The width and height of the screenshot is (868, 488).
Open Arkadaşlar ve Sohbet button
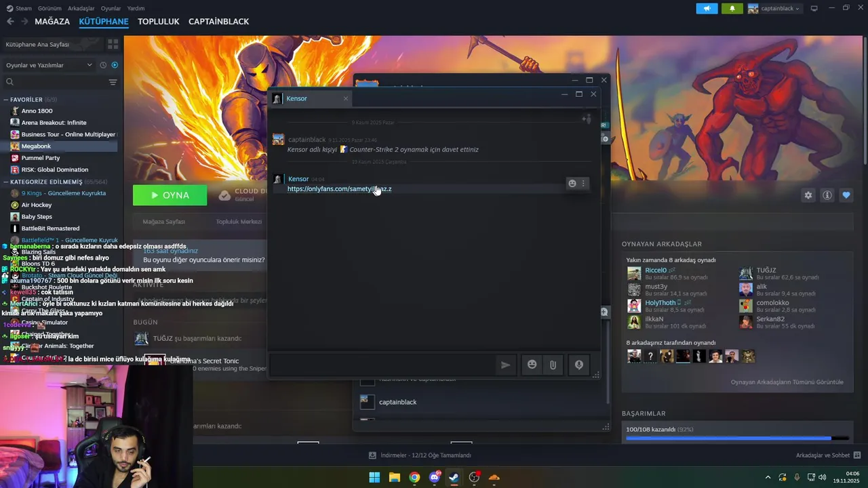(x=828, y=455)
